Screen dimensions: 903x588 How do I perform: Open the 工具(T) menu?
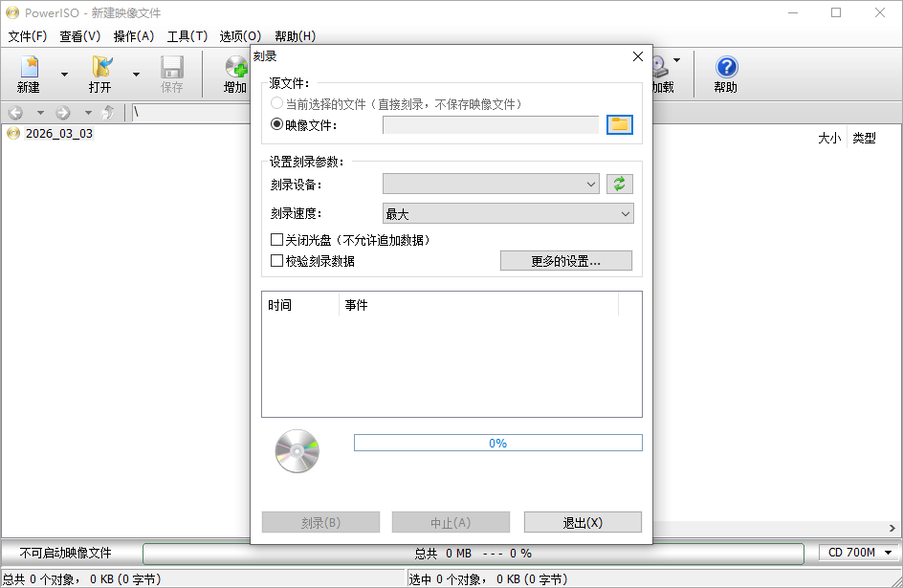187,35
